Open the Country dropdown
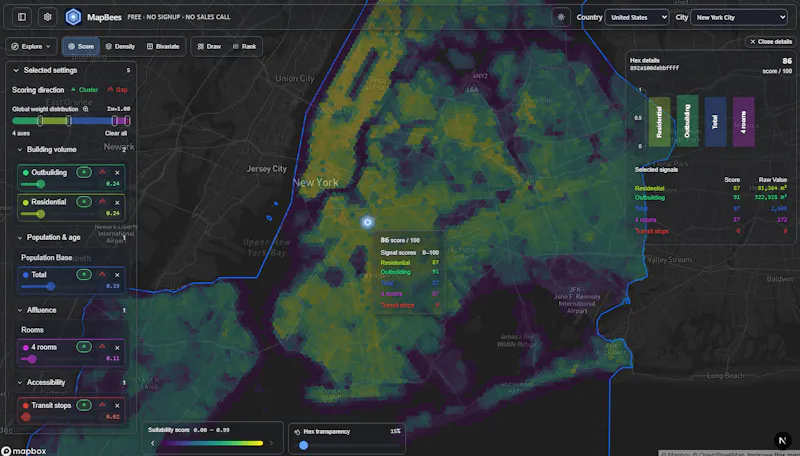 pyautogui.click(x=637, y=17)
